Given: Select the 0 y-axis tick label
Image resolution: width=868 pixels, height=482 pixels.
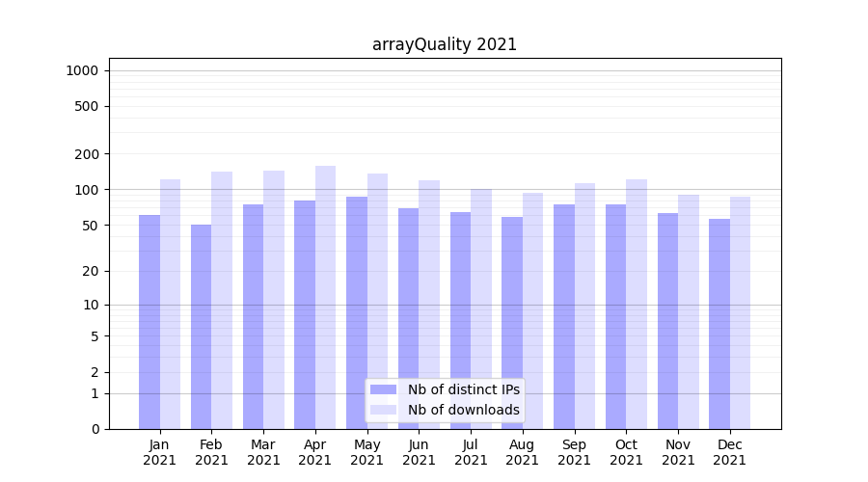Looking at the screenshot, I should coord(95,429).
